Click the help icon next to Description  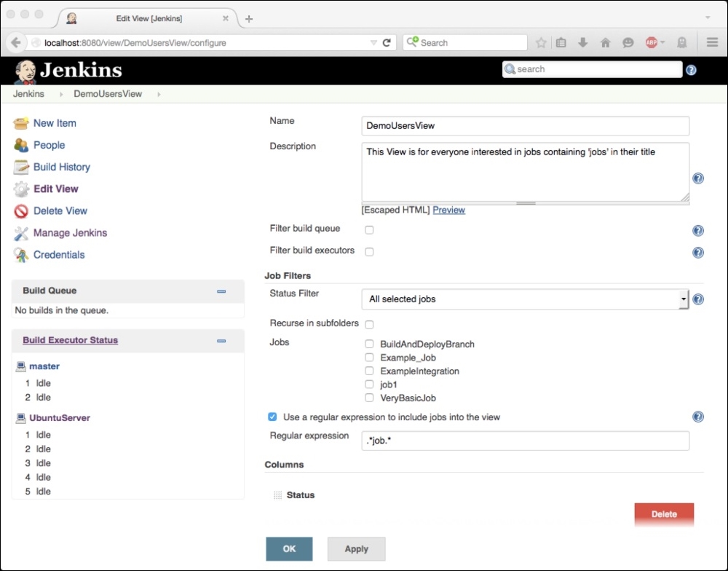click(697, 178)
